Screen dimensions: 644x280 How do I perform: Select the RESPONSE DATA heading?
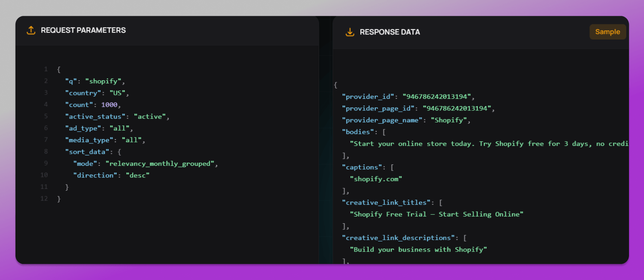click(x=390, y=32)
